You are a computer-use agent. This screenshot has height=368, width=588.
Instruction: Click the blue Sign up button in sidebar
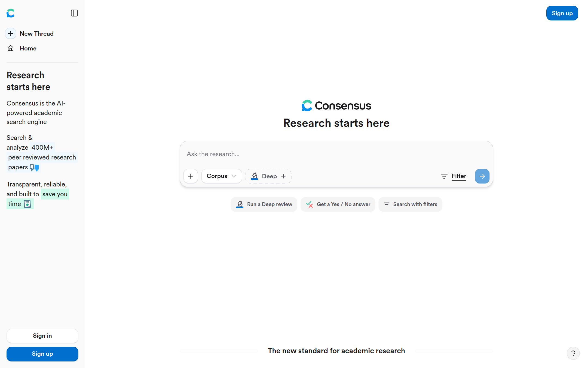point(42,354)
